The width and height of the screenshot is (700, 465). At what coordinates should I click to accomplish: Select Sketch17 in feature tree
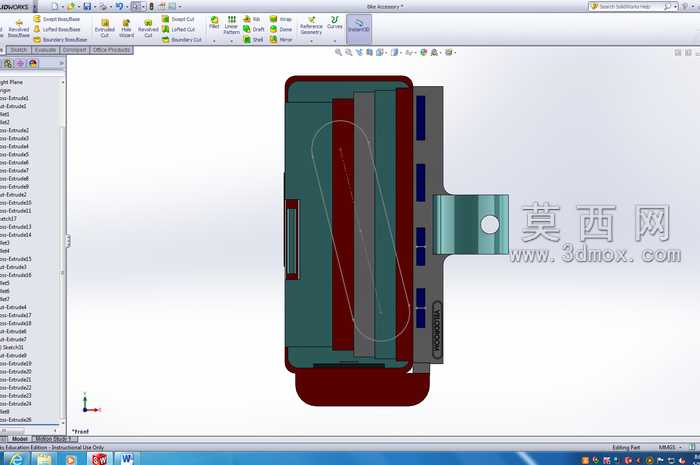tap(8, 219)
